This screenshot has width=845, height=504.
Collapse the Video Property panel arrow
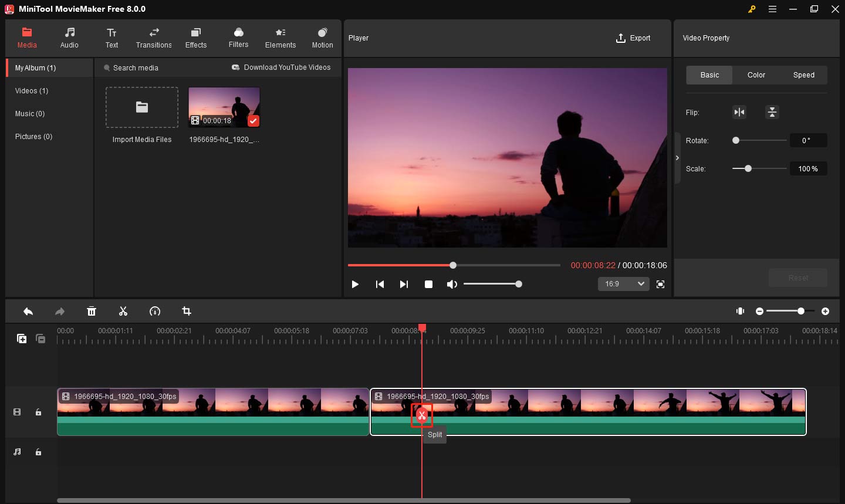click(677, 158)
